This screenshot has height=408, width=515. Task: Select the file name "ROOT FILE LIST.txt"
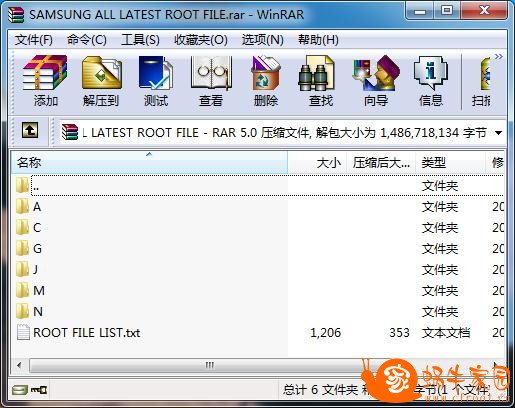87,332
